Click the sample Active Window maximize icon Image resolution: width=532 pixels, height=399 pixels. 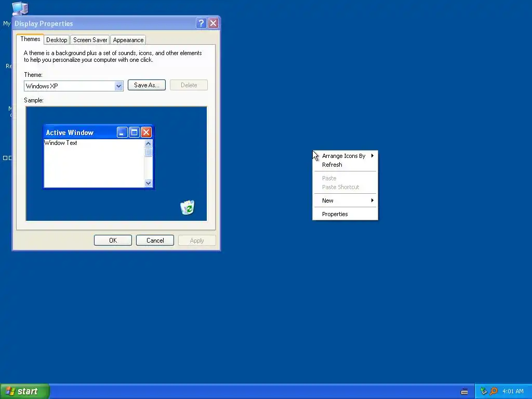[135, 132]
